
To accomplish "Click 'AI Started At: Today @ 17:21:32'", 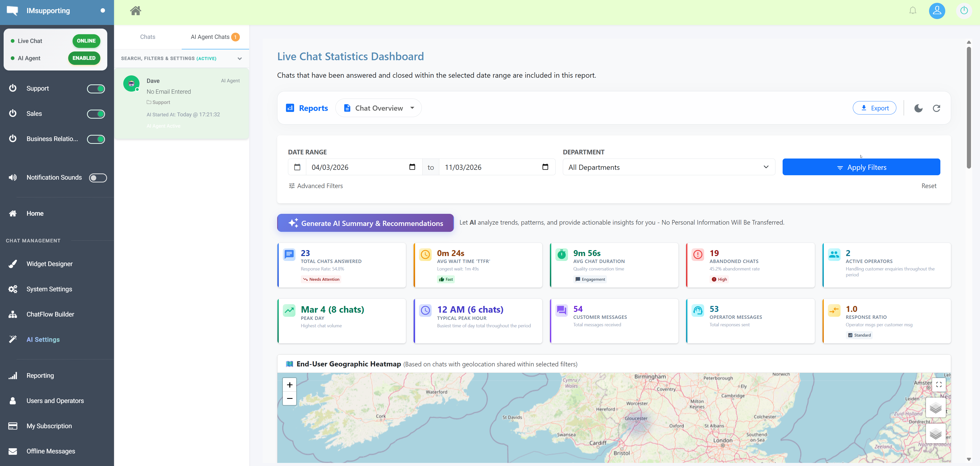I will coord(183,115).
